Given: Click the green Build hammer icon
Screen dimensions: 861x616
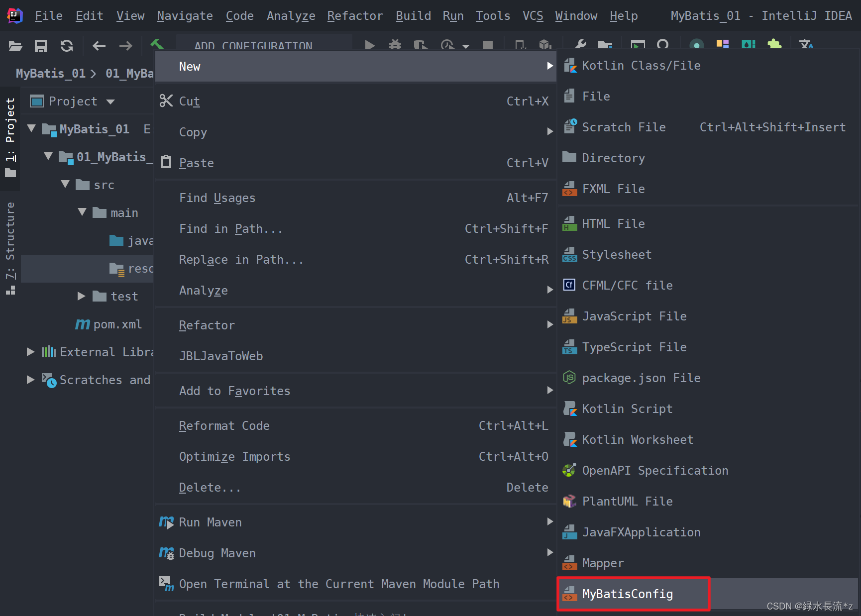Looking at the screenshot, I should coord(156,45).
